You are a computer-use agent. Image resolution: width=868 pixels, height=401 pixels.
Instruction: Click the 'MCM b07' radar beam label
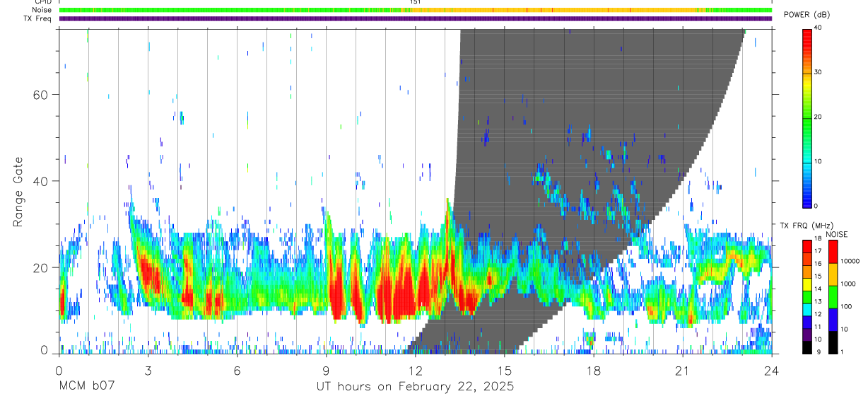click(86, 387)
